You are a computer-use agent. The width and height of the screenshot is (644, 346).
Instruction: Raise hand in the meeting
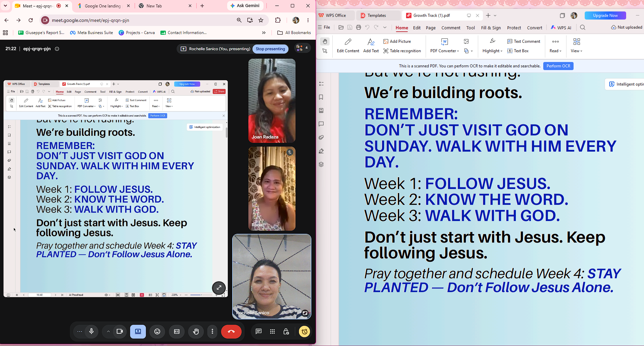point(196,332)
